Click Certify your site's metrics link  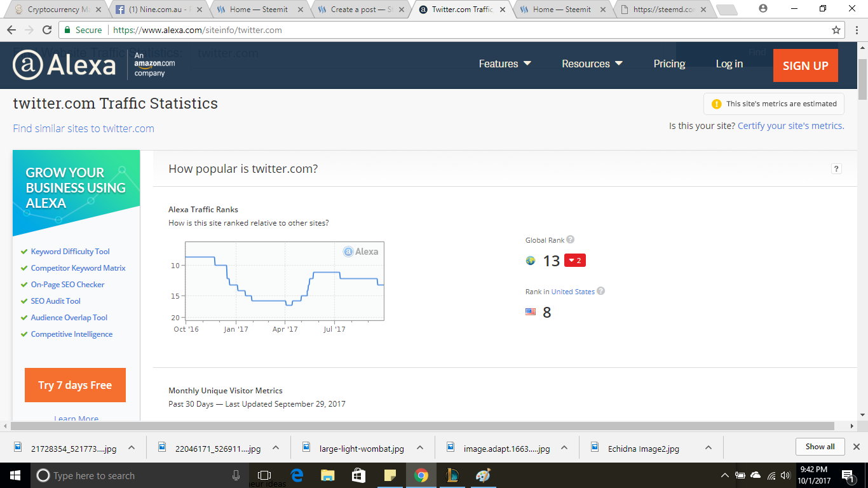(x=790, y=126)
